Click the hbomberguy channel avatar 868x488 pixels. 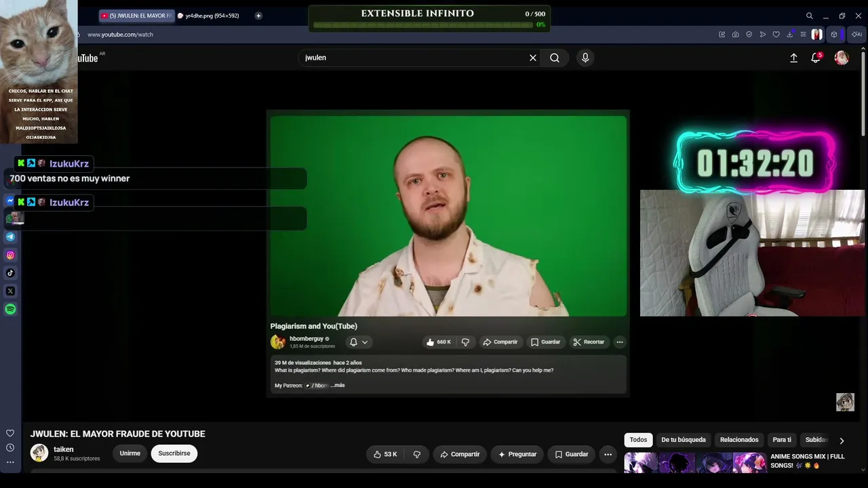point(278,342)
